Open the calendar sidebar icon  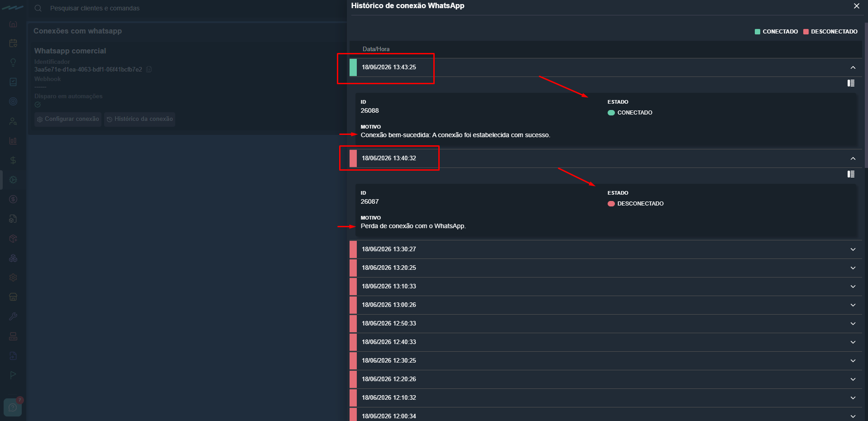(13, 43)
